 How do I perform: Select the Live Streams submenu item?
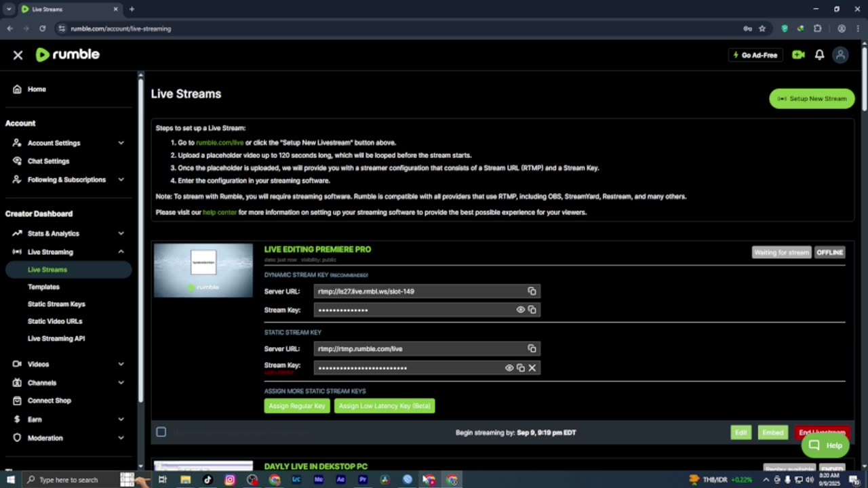[68, 270]
